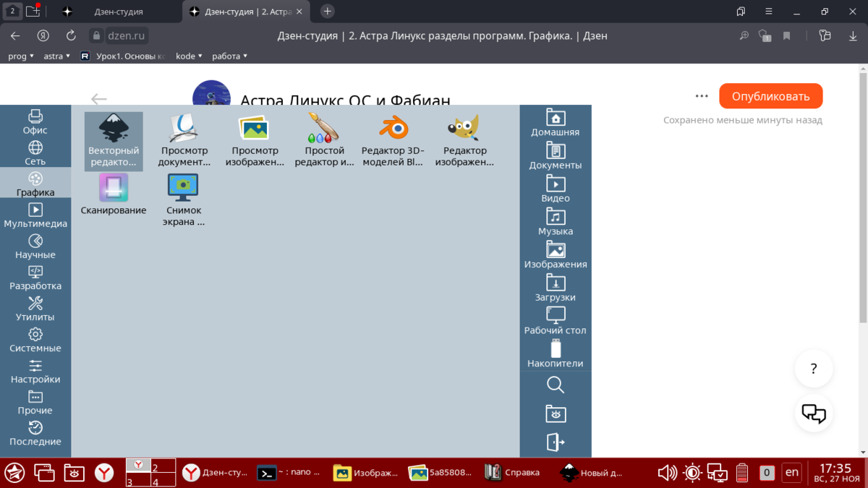The image size is (868, 488).
Task: Open a new browser tab
Action: pos(328,12)
